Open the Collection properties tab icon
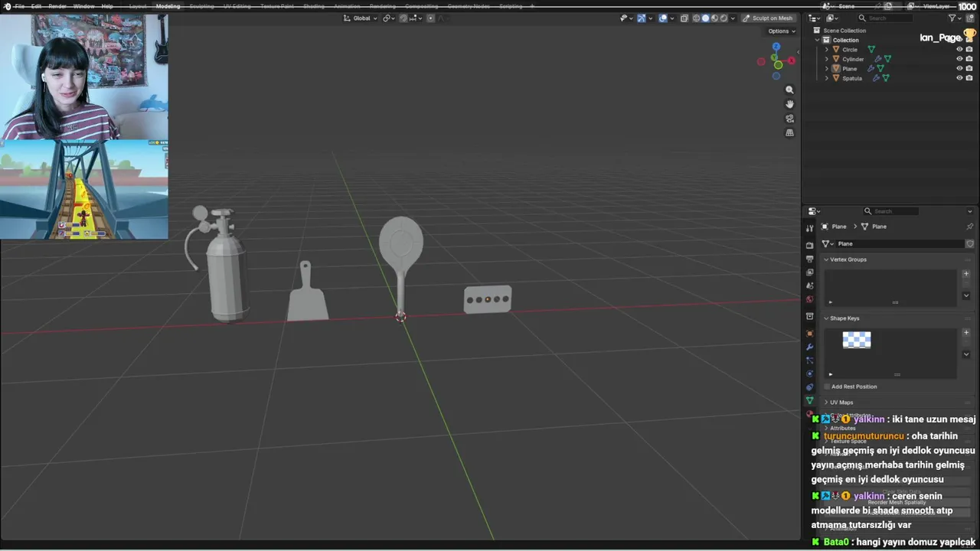 click(x=809, y=316)
